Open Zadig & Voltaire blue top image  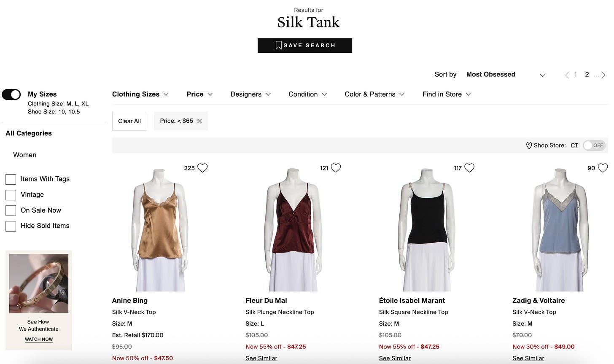point(560,230)
